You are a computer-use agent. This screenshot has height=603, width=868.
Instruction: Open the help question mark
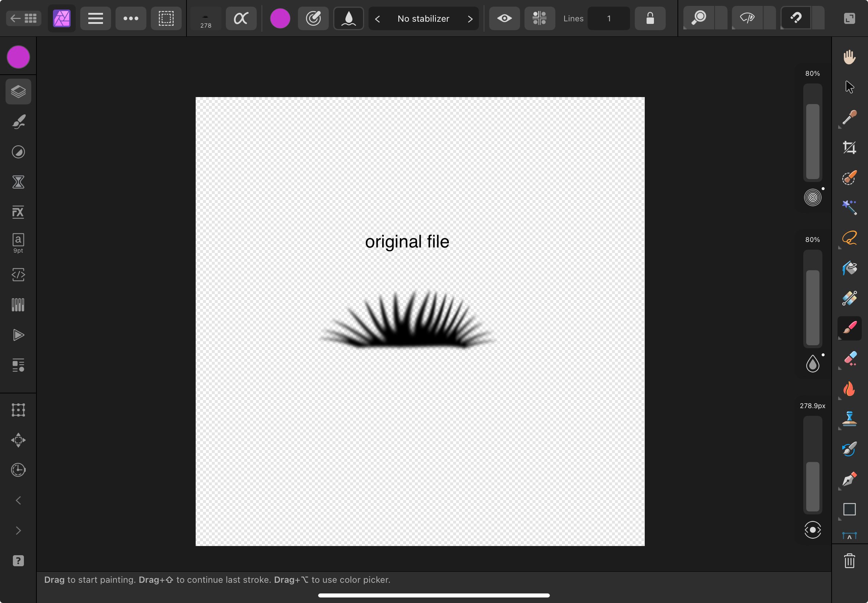tap(18, 561)
